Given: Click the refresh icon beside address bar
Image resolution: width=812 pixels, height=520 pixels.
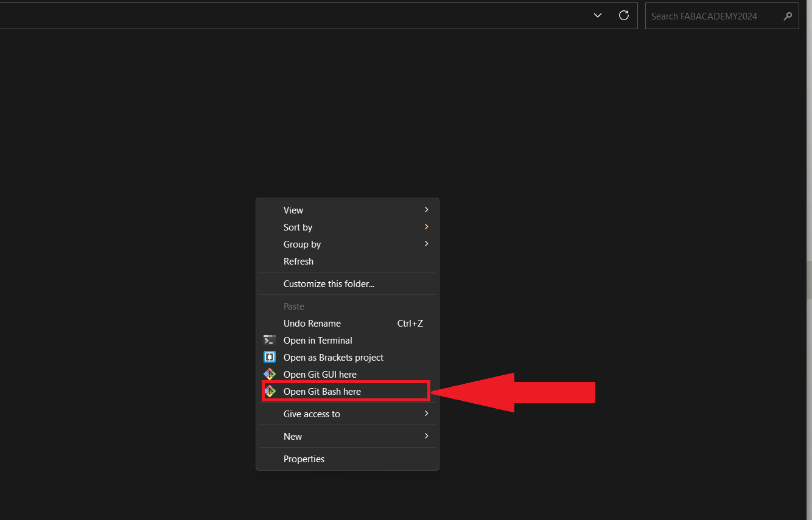Looking at the screenshot, I should coord(623,16).
